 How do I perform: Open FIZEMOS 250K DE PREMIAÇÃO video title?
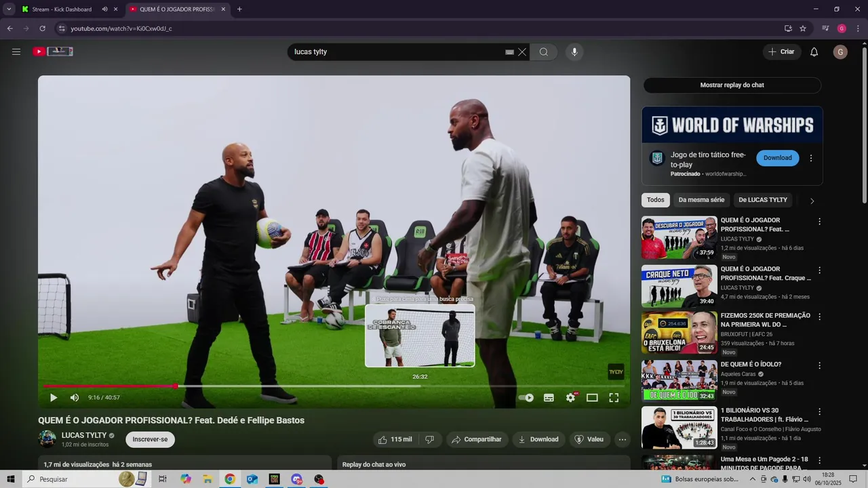(x=765, y=320)
